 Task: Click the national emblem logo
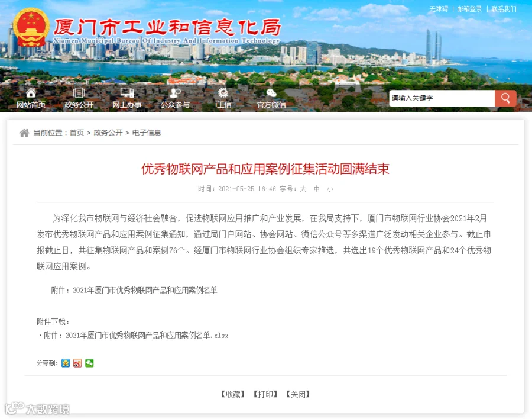click(x=31, y=28)
